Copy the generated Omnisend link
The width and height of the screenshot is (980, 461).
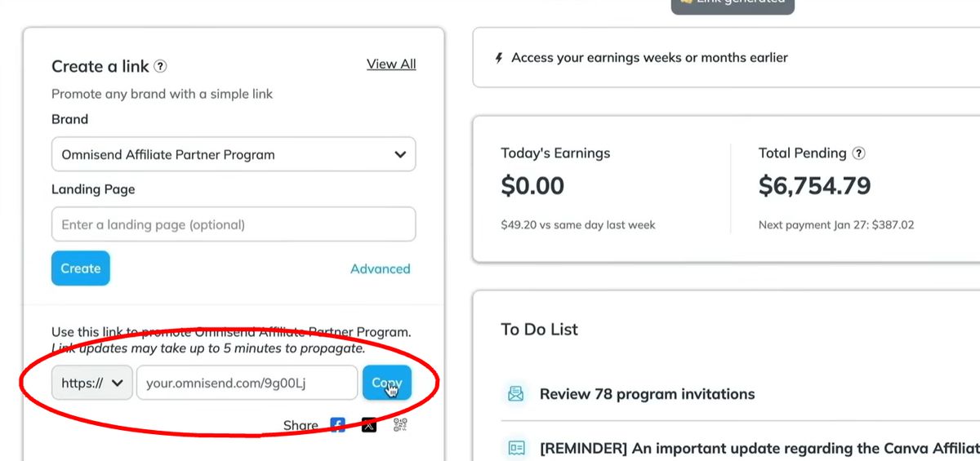pos(386,383)
